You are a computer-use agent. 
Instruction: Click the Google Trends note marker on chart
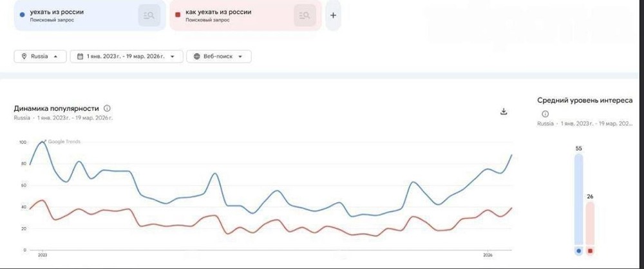(44, 141)
